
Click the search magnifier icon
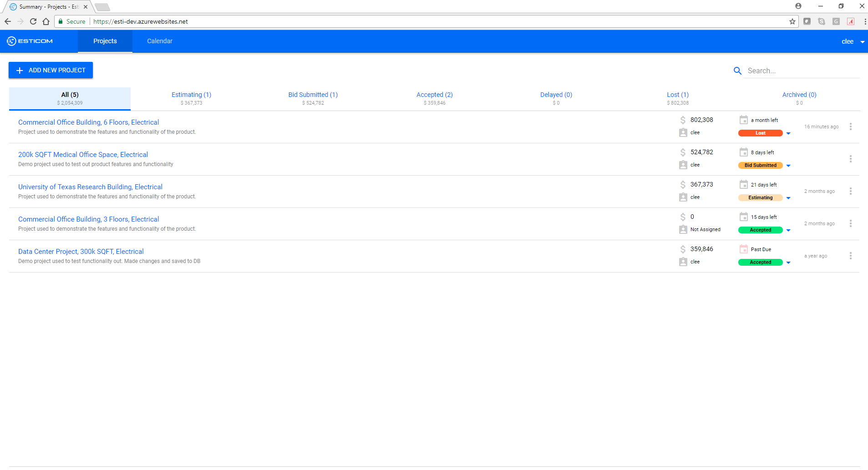(x=737, y=71)
